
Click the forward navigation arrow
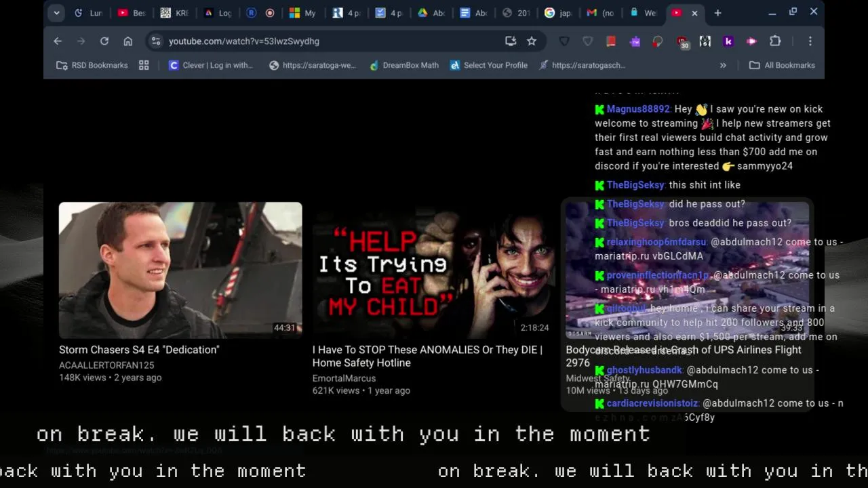[81, 41]
